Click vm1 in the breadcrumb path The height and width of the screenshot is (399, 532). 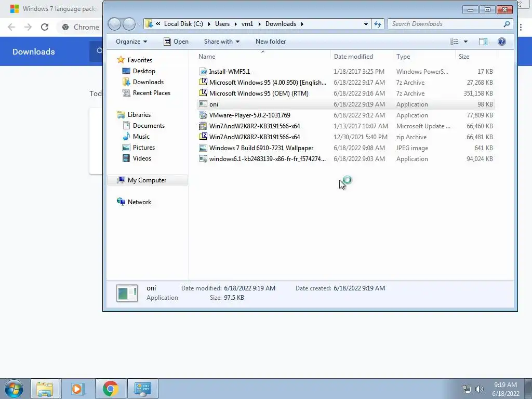(247, 24)
